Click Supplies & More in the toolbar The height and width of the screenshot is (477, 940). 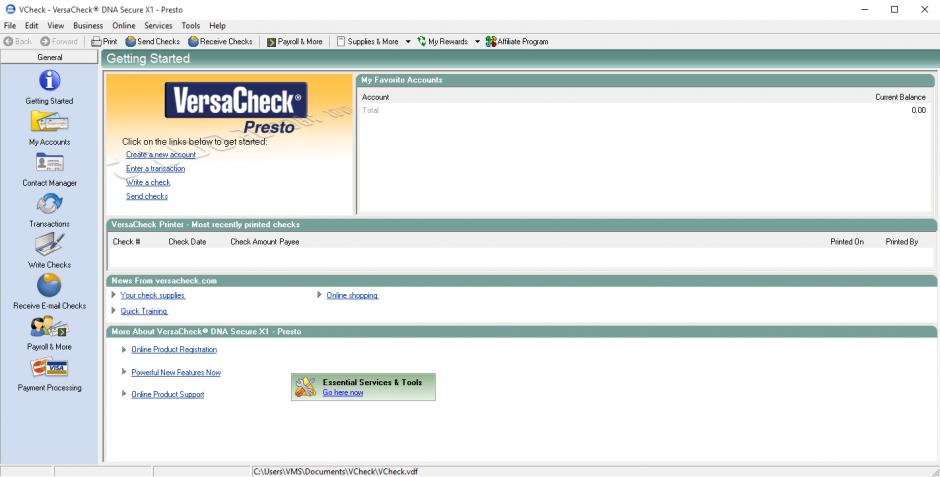367,41
